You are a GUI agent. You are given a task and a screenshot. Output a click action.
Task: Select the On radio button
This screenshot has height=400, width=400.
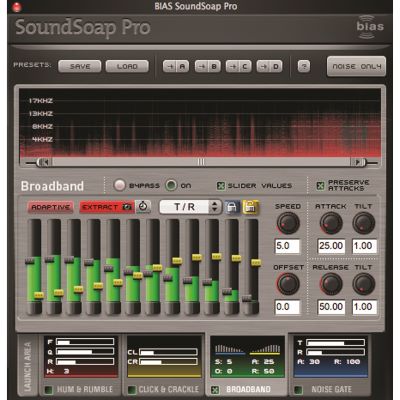point(171,185)
